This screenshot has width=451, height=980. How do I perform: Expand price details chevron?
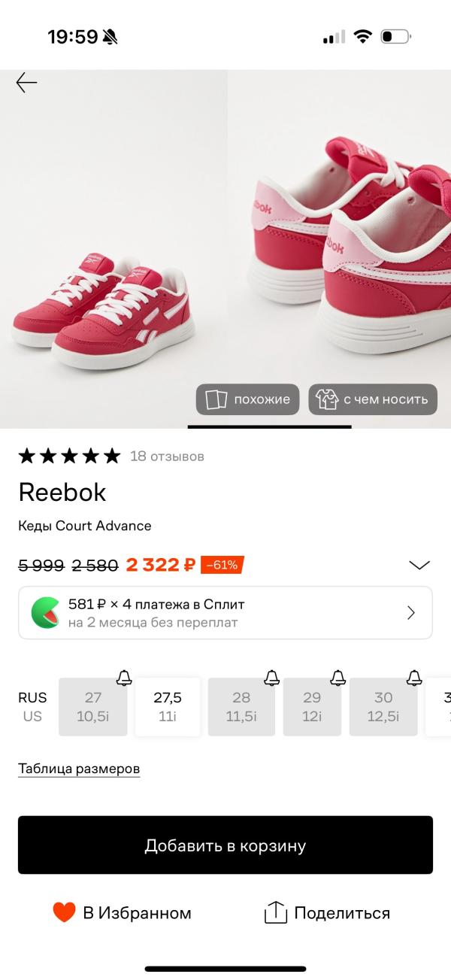point(419,565)
